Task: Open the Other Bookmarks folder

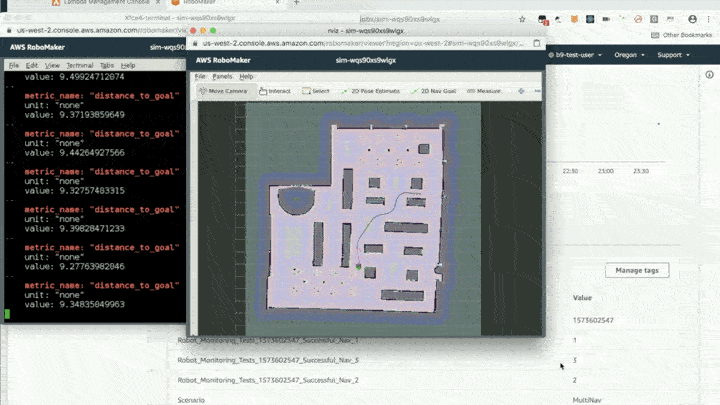Action: coord(681,35)
